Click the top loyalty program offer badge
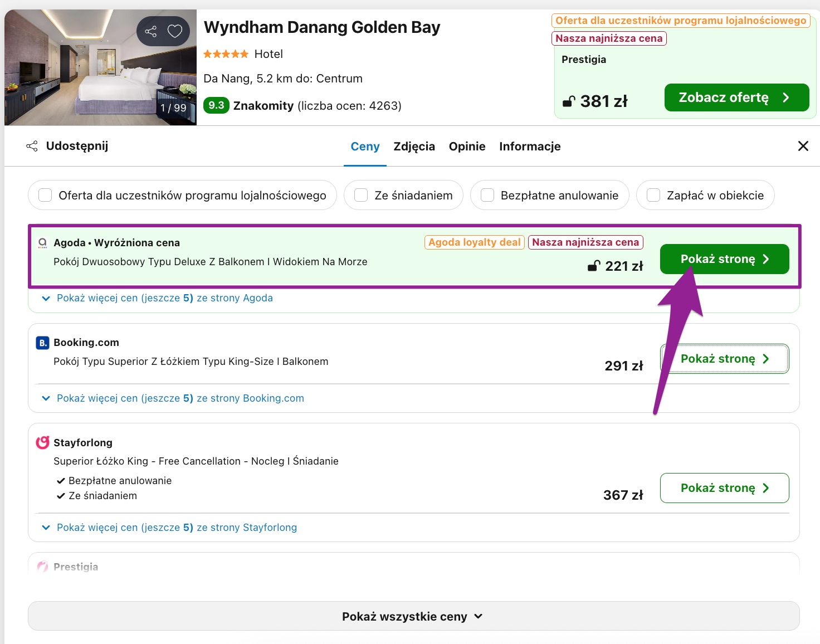Image resolution: width=820 pixels, height=644 pixels. coord(681,21)
